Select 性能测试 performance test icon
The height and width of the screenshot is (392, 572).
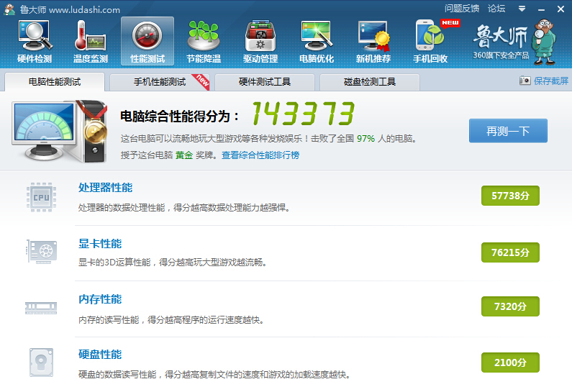tap(147, 41)
